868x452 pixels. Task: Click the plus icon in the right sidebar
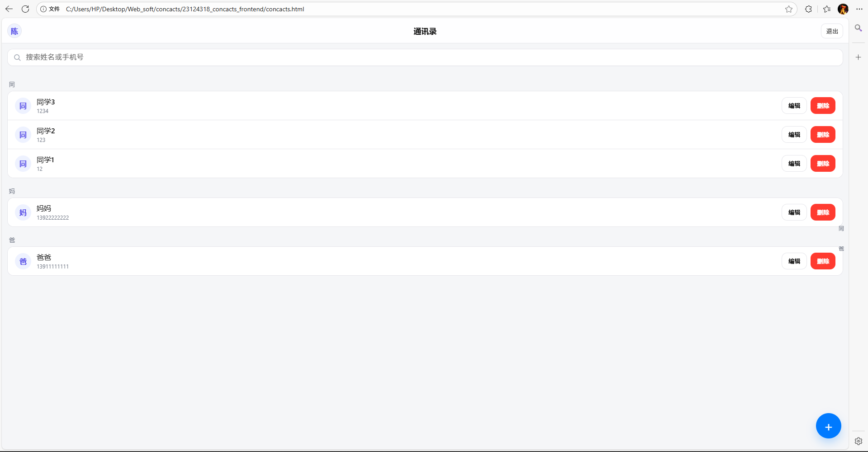tap(858, 57)
